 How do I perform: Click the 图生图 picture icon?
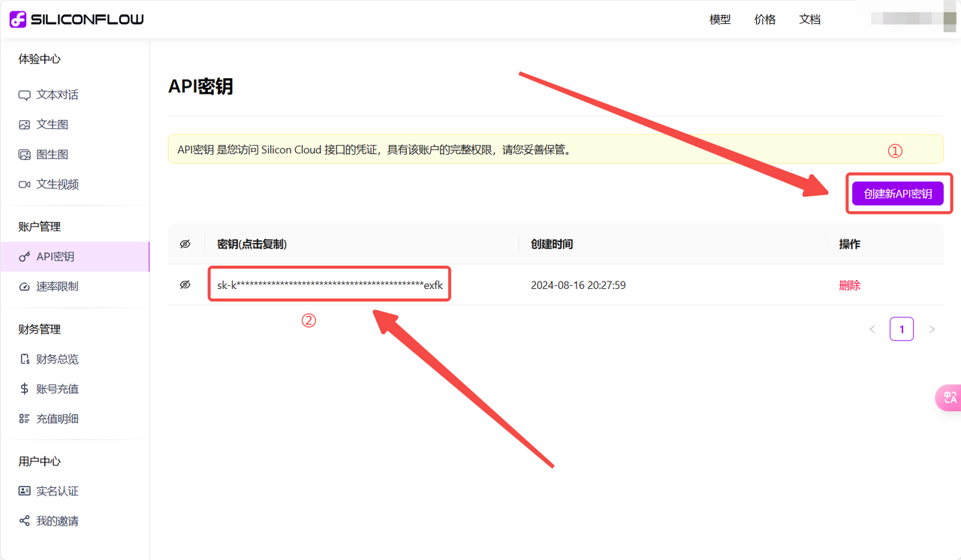tap(24, 155)
